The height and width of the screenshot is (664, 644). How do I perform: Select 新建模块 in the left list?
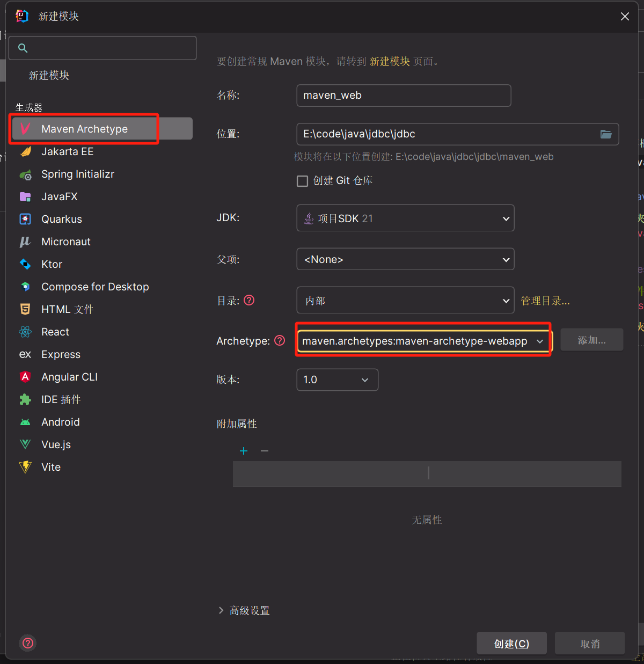(49, 76)
